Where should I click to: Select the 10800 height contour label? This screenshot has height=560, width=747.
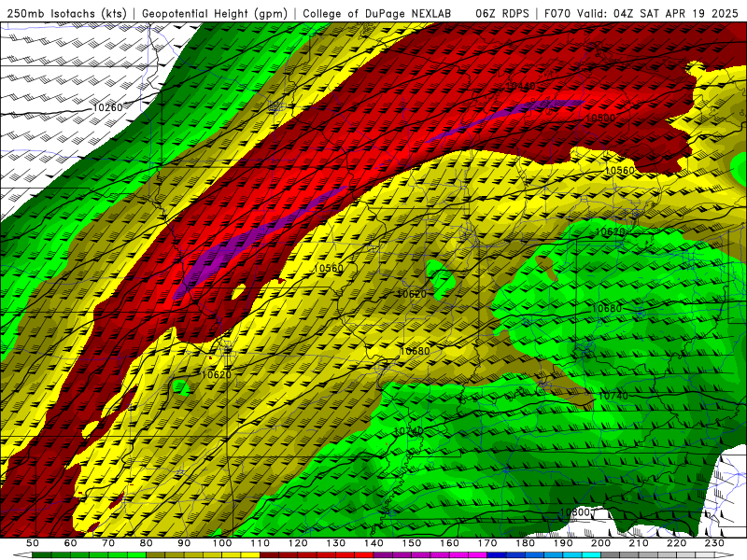click(574, 512)
